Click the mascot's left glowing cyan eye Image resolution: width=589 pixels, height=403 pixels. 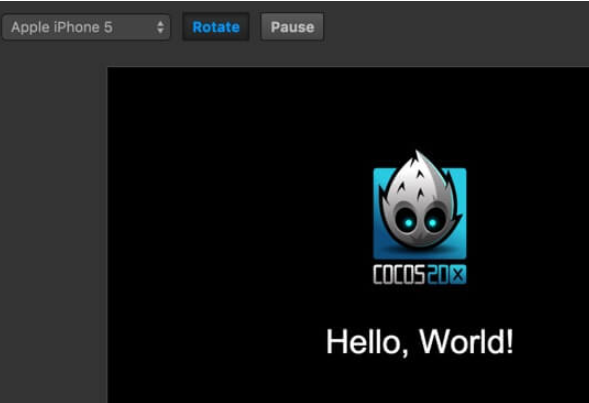pos(408,223)
